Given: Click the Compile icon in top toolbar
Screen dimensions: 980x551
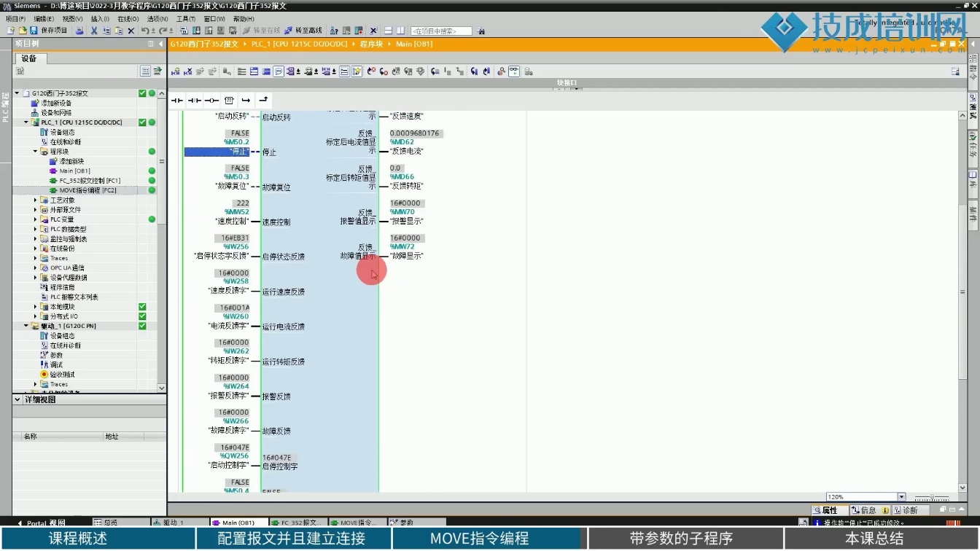Looking at the screenshot, I should pos(184,31).
